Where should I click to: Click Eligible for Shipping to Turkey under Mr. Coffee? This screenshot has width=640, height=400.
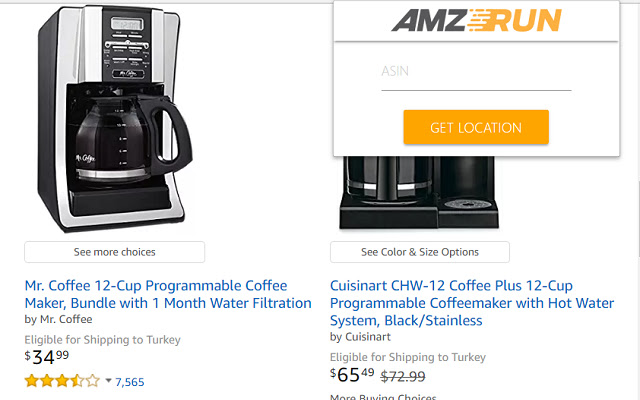coord(102,340)
